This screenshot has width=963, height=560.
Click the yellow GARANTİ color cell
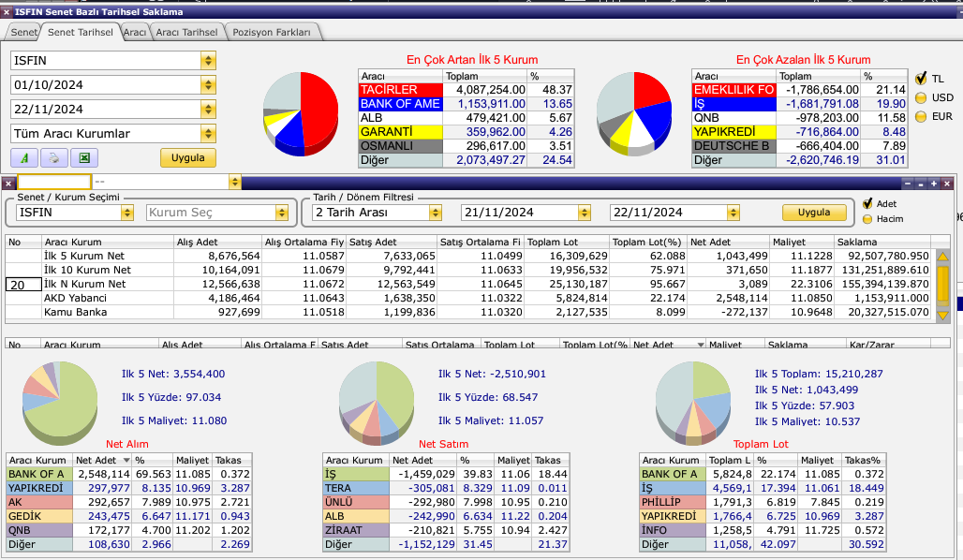tap(400, 132)
